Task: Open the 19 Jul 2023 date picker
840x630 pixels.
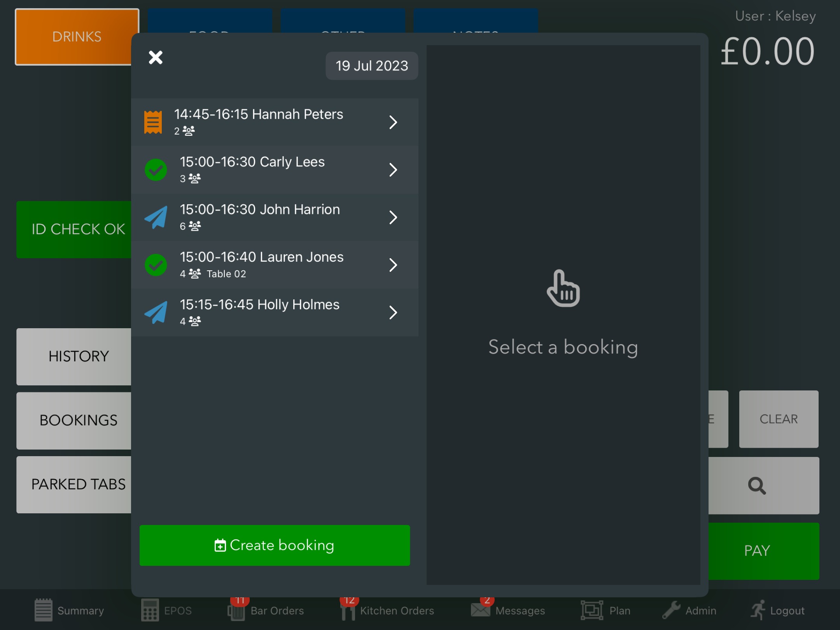Action: 371,66
